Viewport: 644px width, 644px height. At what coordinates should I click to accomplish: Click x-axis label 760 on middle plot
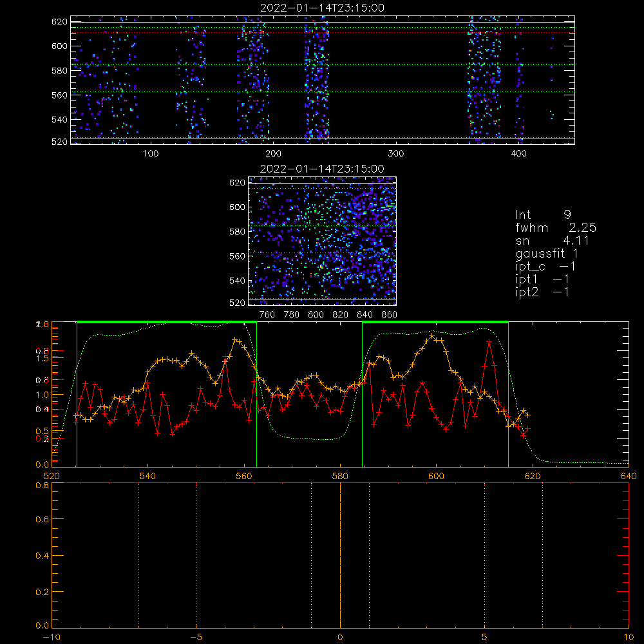(267, 315)
